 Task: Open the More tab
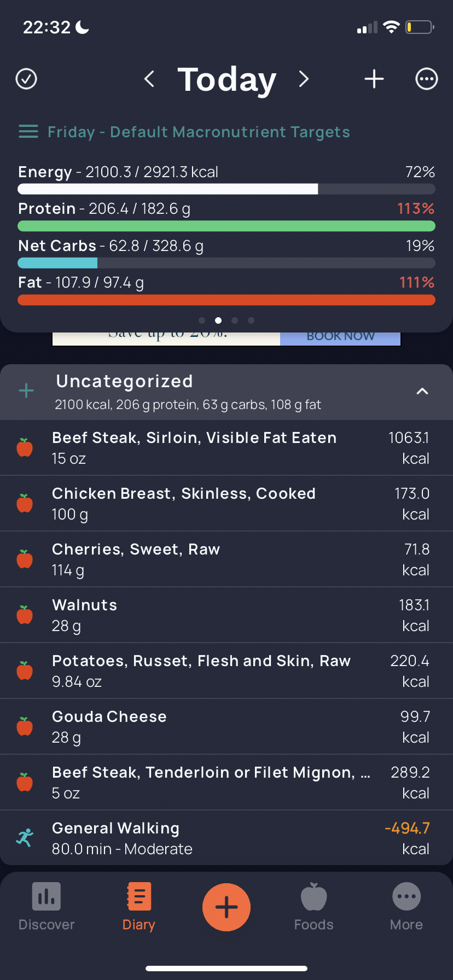pos(406,907)
